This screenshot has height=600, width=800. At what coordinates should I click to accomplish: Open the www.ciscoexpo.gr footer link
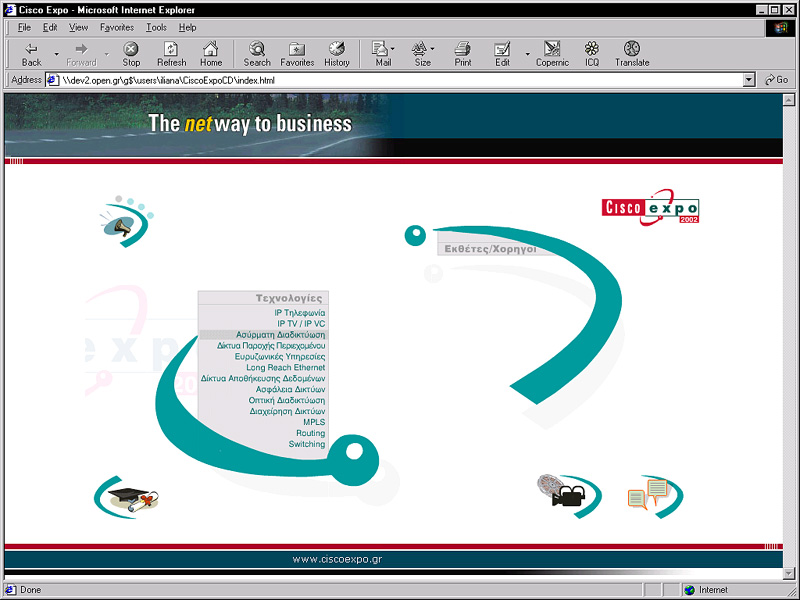coord(337,559)
